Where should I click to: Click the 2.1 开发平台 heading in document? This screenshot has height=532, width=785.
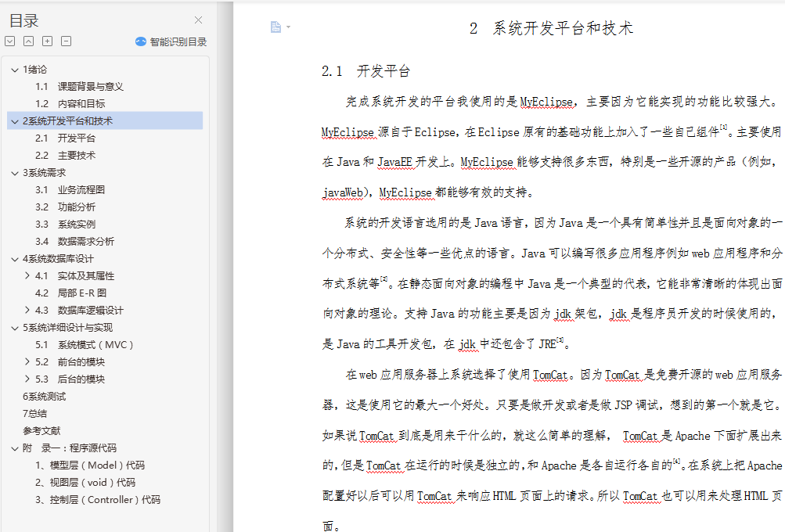366,71
